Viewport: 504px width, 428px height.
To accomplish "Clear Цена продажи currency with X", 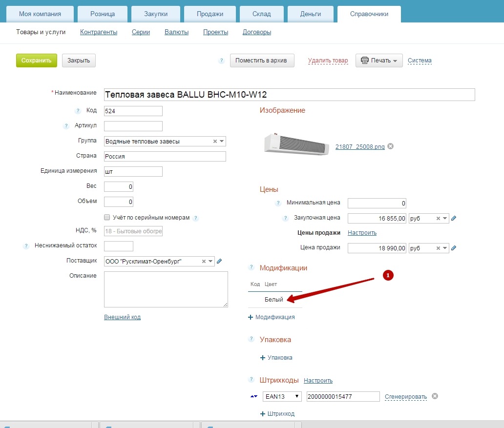I will click(x=438, y=248).
